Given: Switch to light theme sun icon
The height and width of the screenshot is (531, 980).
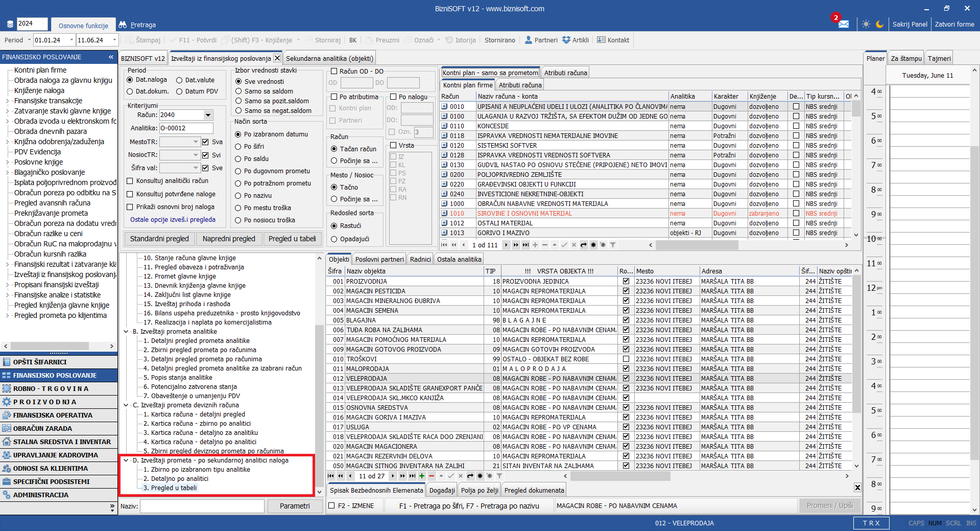Looking at the screenshot, I should tap(866, 24).
